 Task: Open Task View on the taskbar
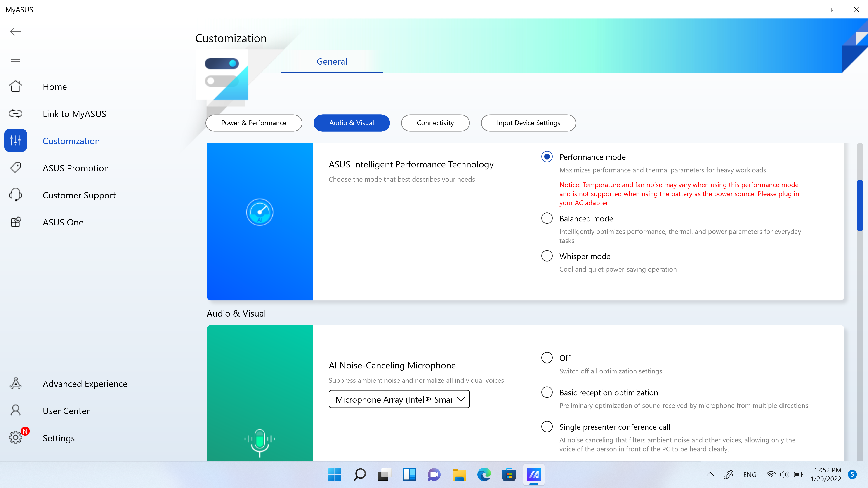(384, 474)
